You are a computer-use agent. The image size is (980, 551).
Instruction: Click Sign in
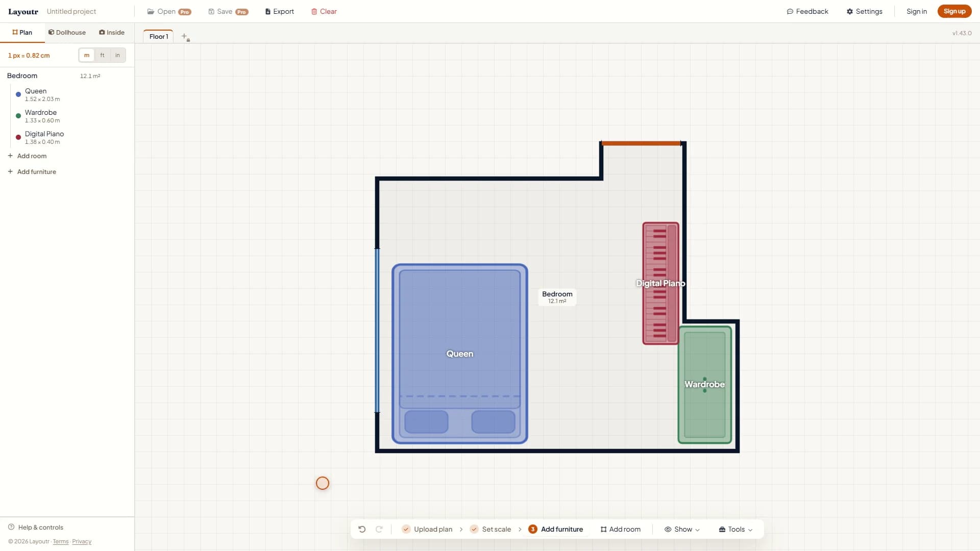click(x=917, y=11)
